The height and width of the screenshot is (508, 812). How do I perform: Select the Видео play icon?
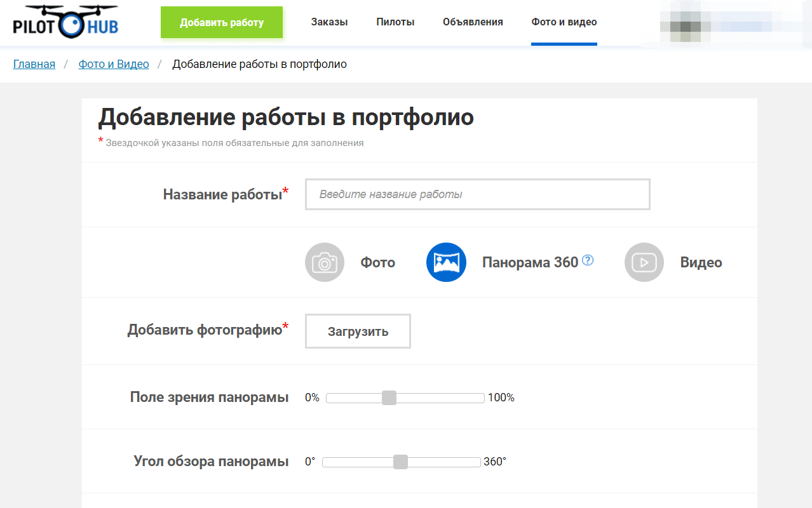644,262
